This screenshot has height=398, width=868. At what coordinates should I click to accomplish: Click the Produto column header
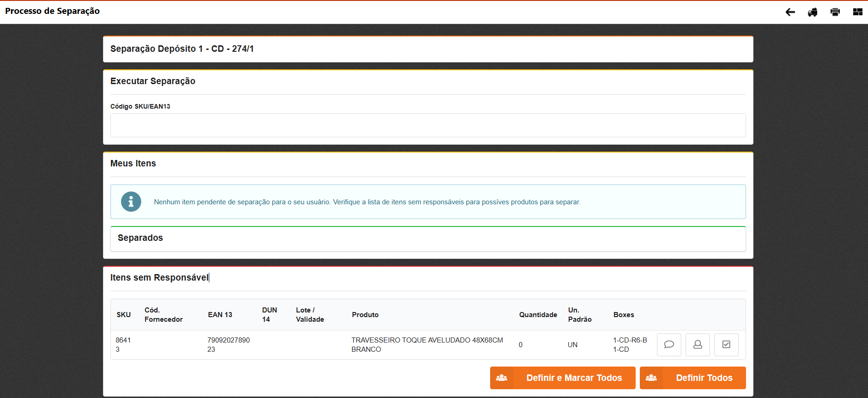click(x=365, y=315)
